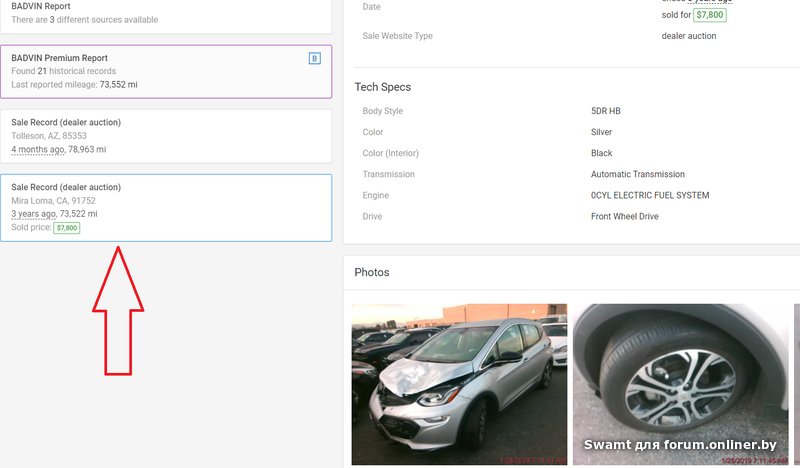Select the Mira Loma, CA sale record

click(165, 207)
